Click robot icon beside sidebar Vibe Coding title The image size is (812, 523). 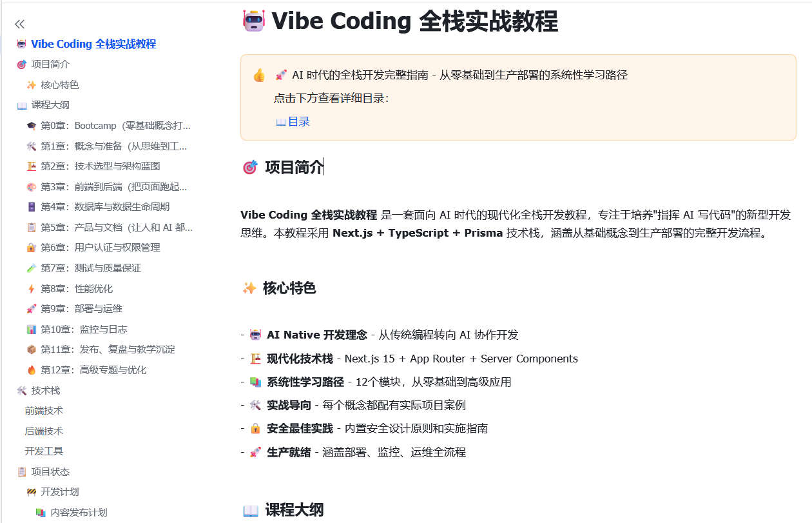pos(21,44)
